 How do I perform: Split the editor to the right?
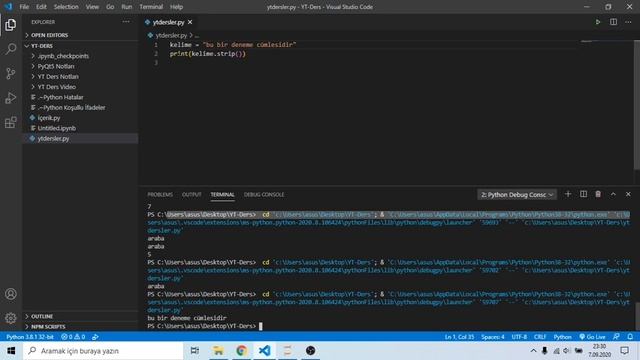coord(613,22)
